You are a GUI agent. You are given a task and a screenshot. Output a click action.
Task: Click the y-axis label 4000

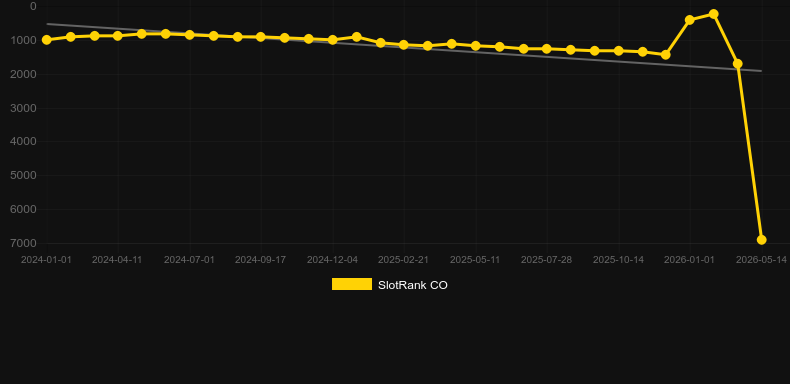click(23, 142)
